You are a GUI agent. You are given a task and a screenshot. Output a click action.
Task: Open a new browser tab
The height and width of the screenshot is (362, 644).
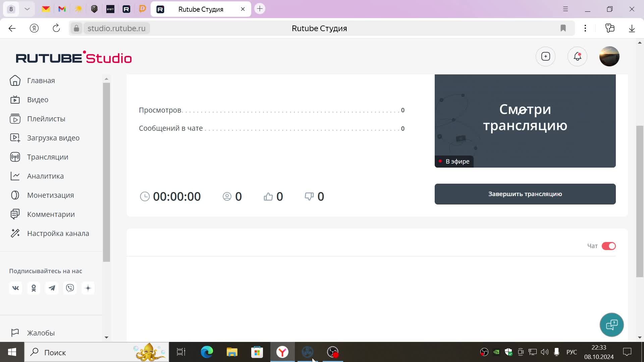(x=260, y=9)
